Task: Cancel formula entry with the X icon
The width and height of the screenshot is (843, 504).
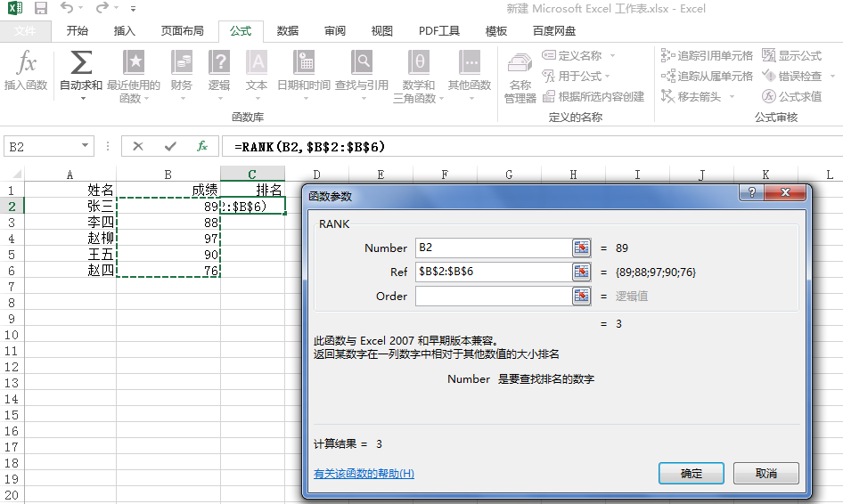Action: [x=137, y=146]
